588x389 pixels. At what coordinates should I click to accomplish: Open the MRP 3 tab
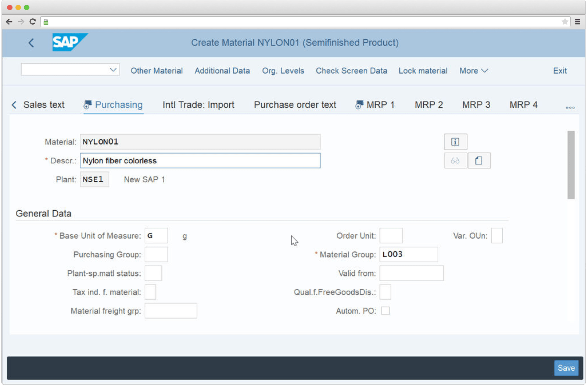click(476, 105)
